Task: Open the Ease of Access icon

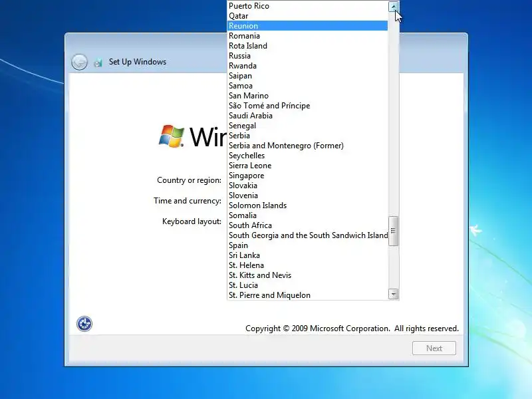Action: pos(84,324)
